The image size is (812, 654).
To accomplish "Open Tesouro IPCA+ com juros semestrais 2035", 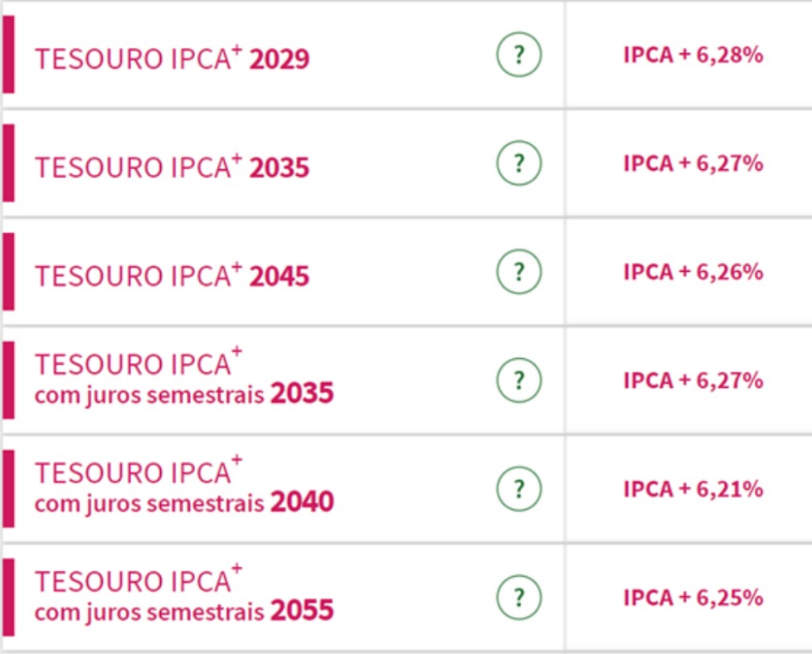I will pos(184,377).
